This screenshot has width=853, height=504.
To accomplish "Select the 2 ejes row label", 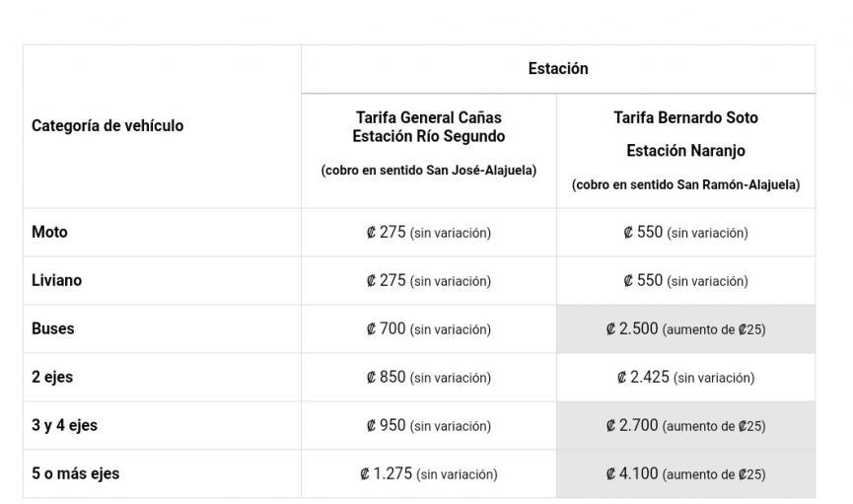I will click(x=52, y=377).
